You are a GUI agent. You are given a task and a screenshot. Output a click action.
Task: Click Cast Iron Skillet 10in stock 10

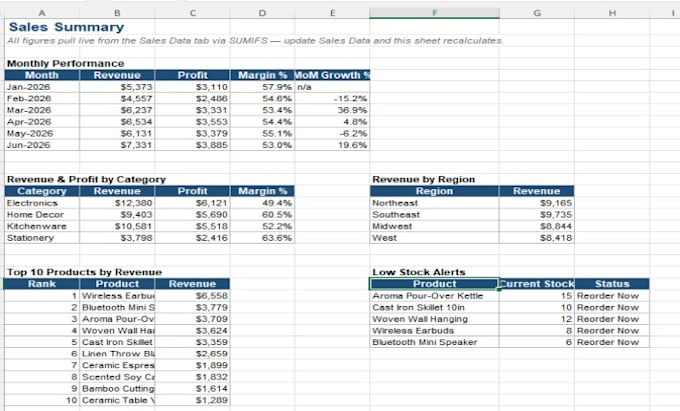(536, 307)
